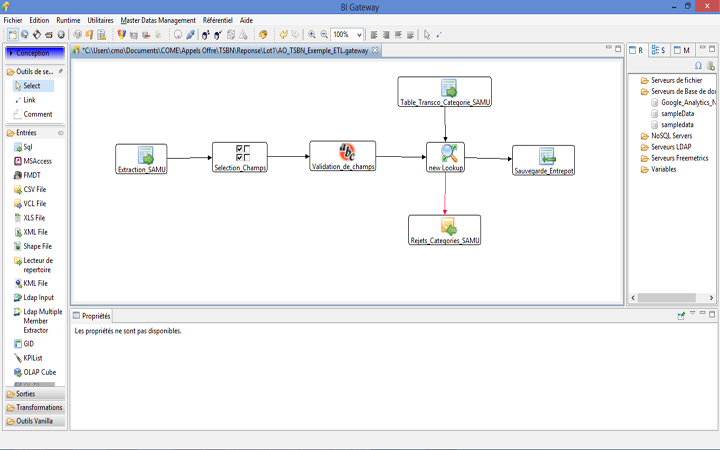Open the Aide menu
The image size is (720, 450).
click(246, 20)
